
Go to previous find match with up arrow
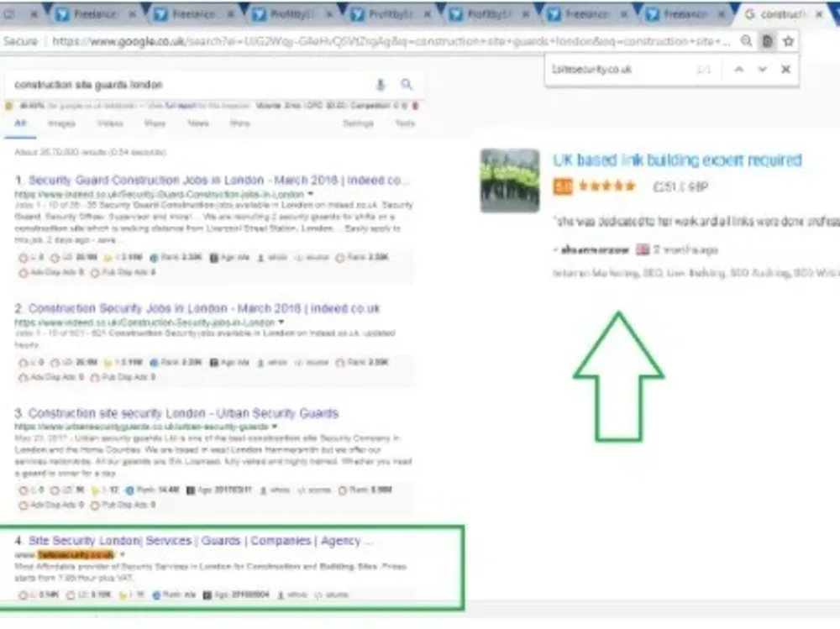[738, 69]
